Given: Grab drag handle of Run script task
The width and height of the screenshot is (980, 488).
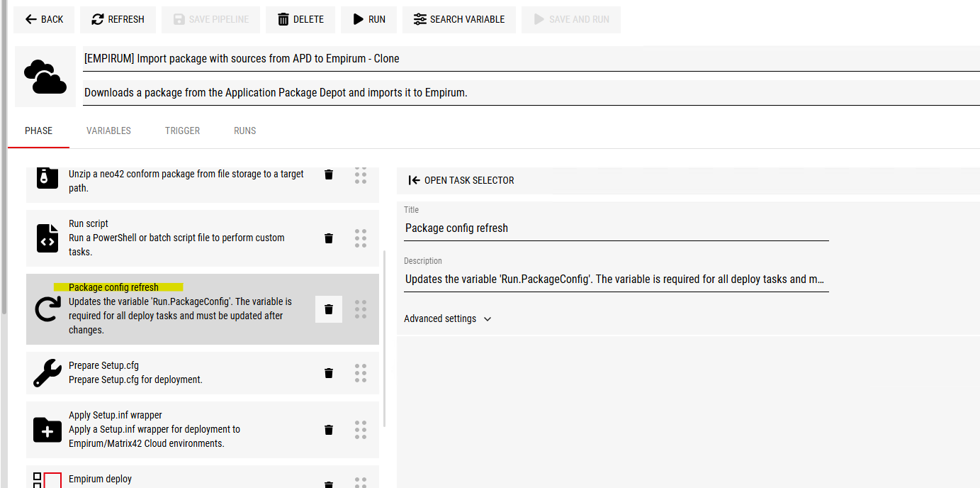Looking at the screenshot, I should pos(360,238).
